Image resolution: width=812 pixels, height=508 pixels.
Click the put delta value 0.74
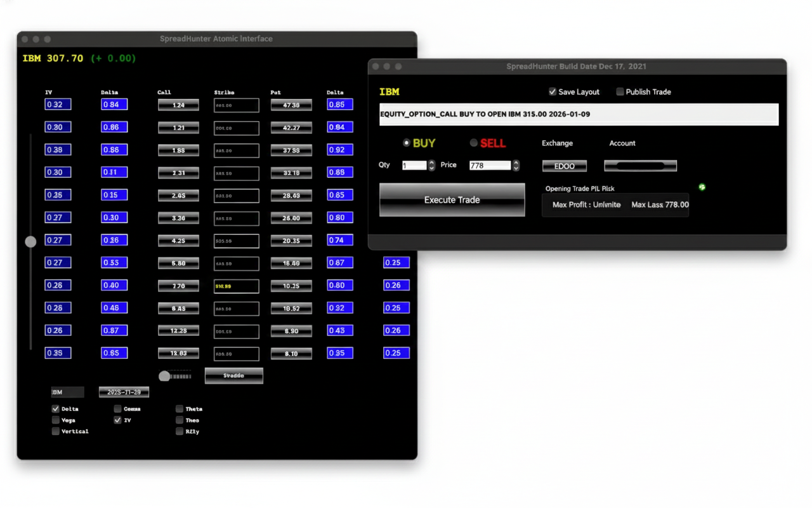pos(340,240)
